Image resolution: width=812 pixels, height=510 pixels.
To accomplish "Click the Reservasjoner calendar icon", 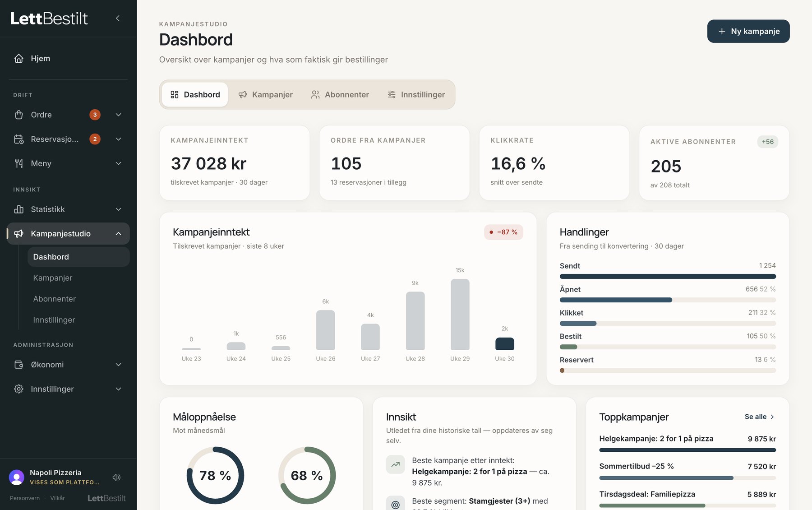I will 18,139.
